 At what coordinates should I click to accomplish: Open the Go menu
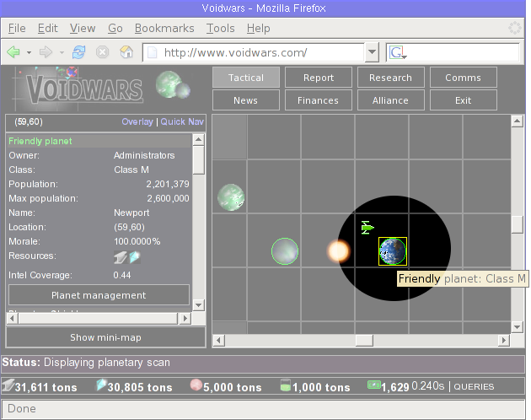(115, 28)
